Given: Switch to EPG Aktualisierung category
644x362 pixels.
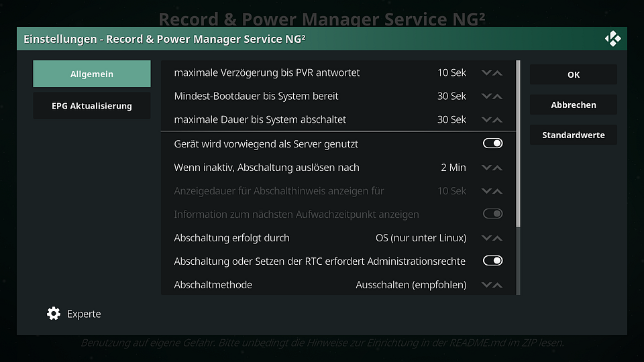Looking at the screenshot, I should [x=92, y=105].
